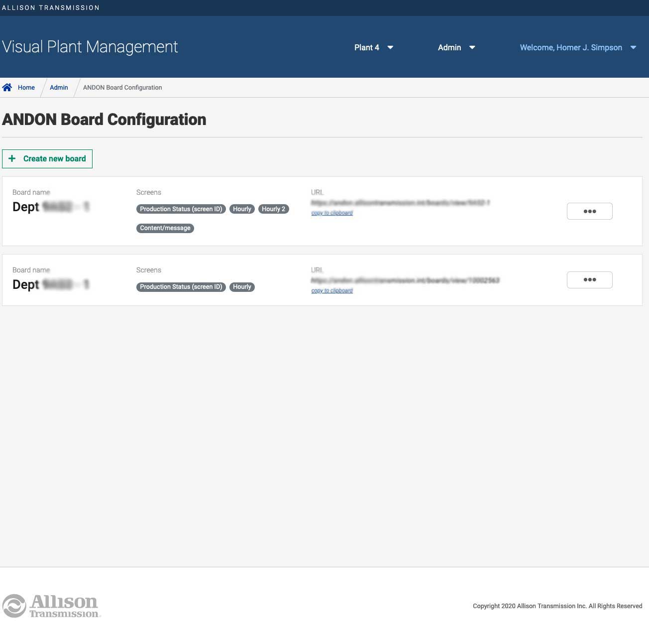
Task: Select the Hourly 2 screen tag
Action: click(x=274, y=209)
